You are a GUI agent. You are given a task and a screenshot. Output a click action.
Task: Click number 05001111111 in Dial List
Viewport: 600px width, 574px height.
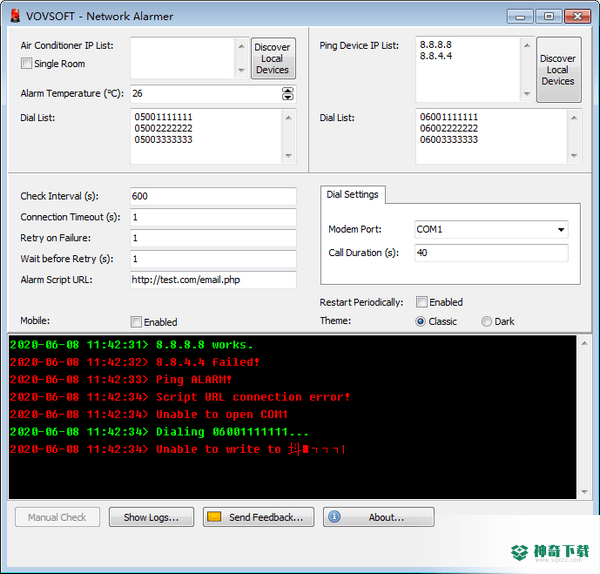(163, 117)
